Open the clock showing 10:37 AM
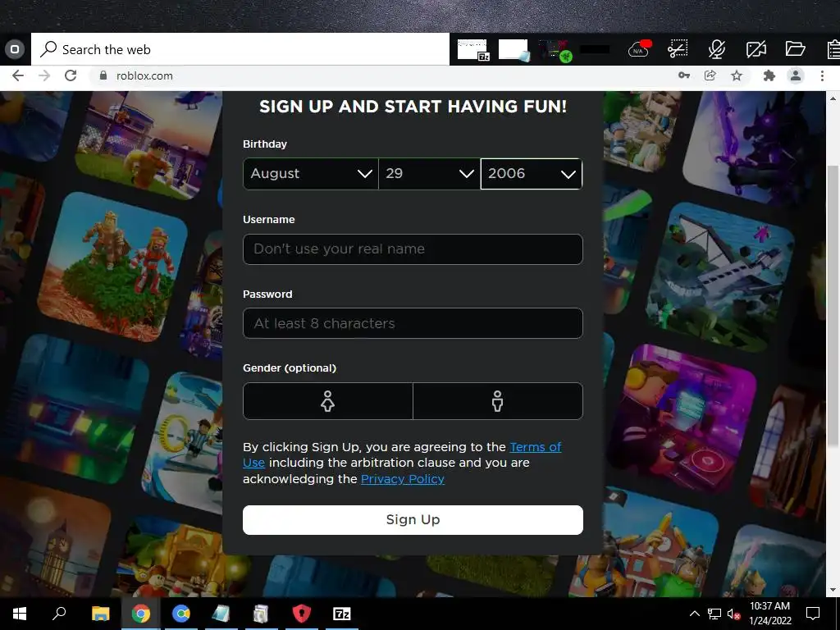The height and width of the screenshot is (630, 840). [769, 614]
